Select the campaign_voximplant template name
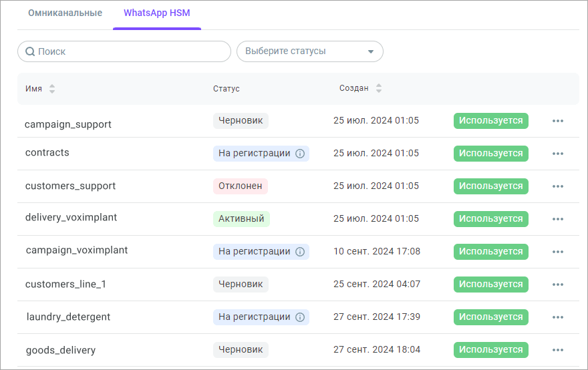588x370 pixels. 77,250
